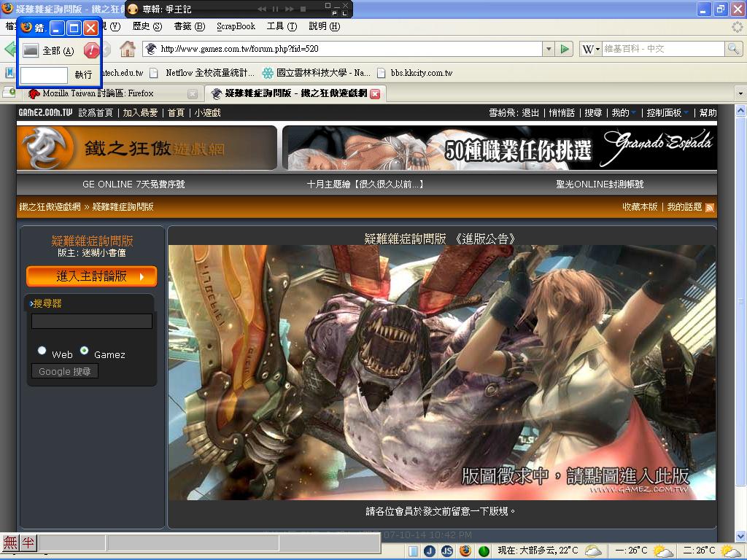Click Tuesday 26°C weather forecast icon
This screenshot has height=560, width=747.
pos(730,551)
